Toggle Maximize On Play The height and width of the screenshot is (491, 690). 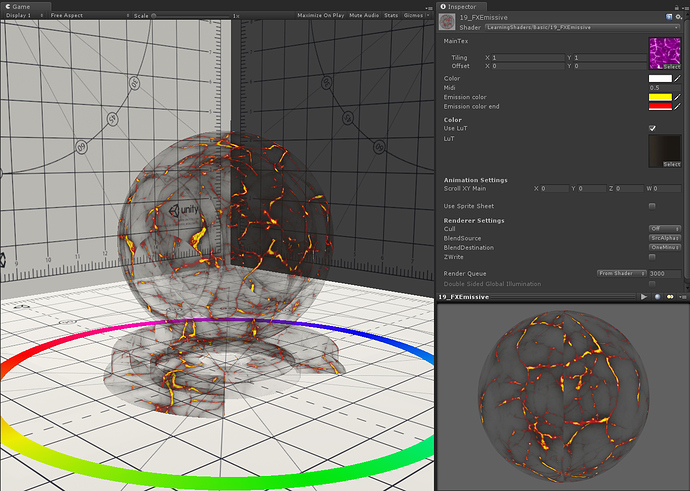pos(320,15)
